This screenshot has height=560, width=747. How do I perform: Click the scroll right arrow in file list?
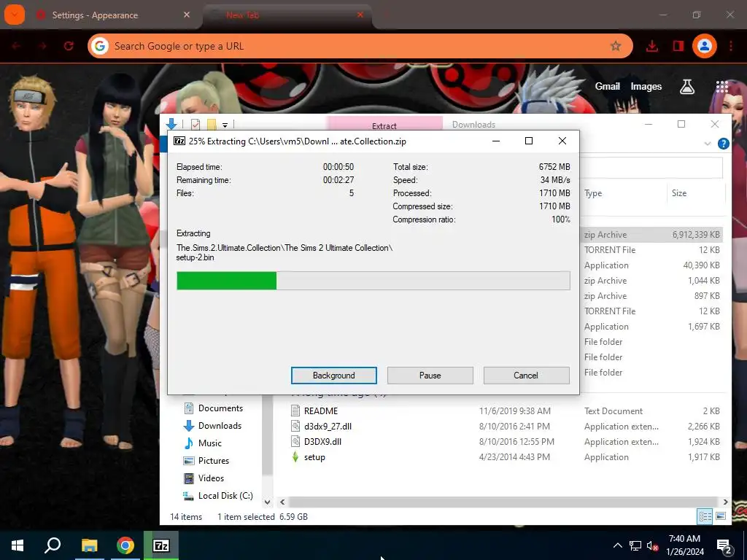[x=725, y=502]
